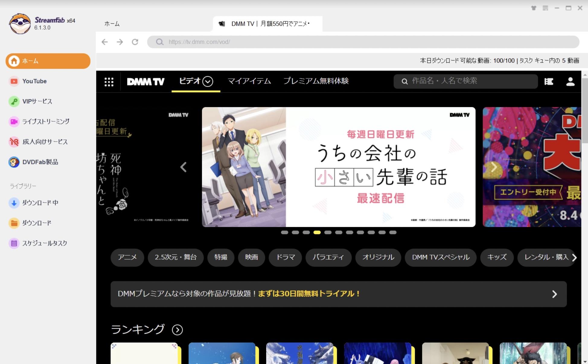The image size is (588, 364).
Task: Open プレミアム無料体験 link
Action: pos(316,81)
